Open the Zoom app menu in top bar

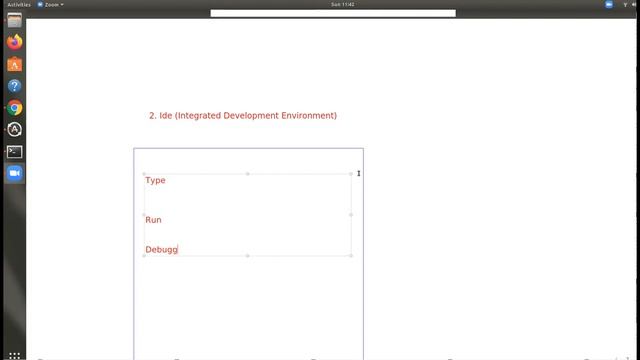click(51, 4)
